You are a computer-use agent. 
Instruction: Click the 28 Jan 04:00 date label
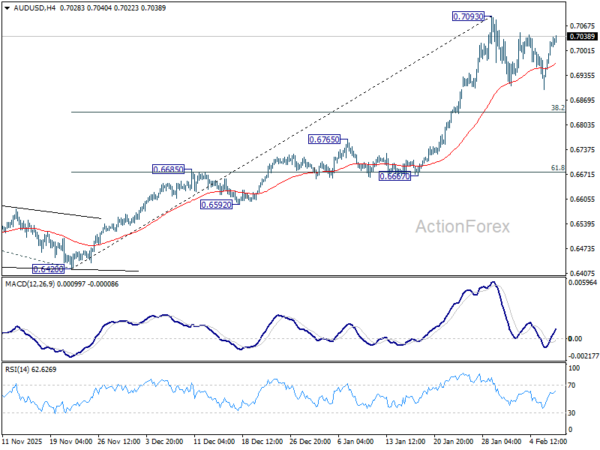coord(502,442)
